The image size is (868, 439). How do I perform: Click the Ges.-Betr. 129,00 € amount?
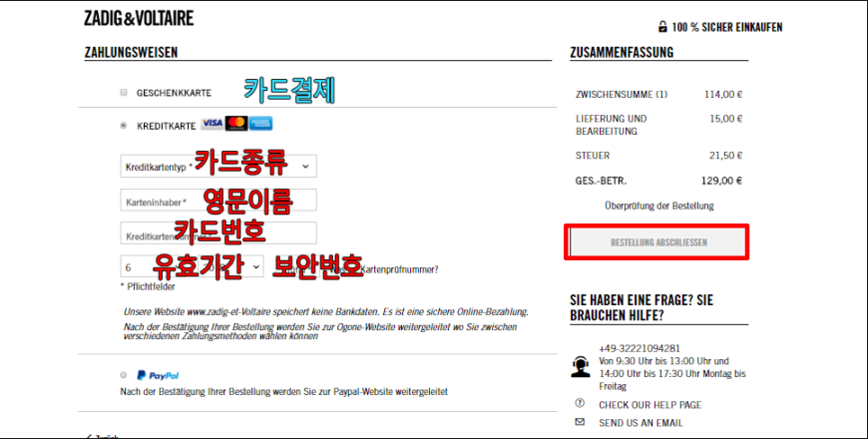[x=722, y=181]
